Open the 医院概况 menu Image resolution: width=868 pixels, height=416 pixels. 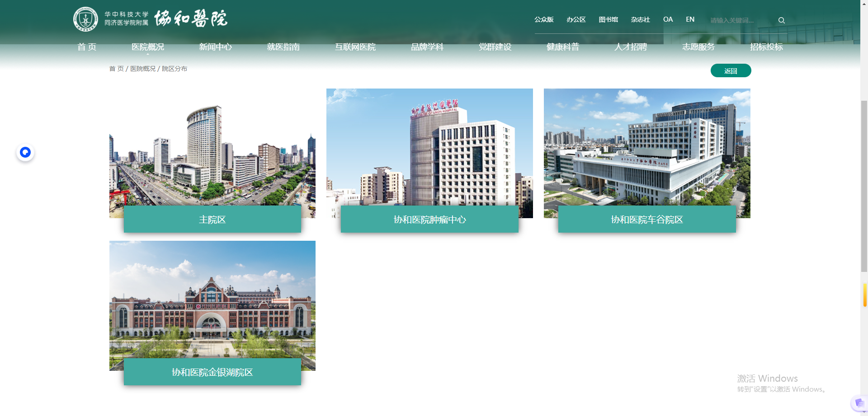pos(148,47)
